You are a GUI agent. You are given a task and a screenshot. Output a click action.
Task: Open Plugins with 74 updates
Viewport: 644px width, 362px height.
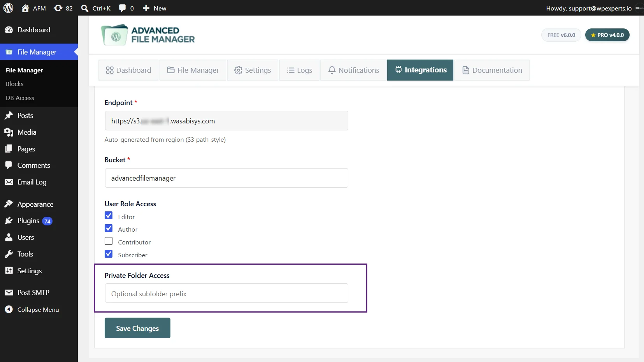(39, 221)
